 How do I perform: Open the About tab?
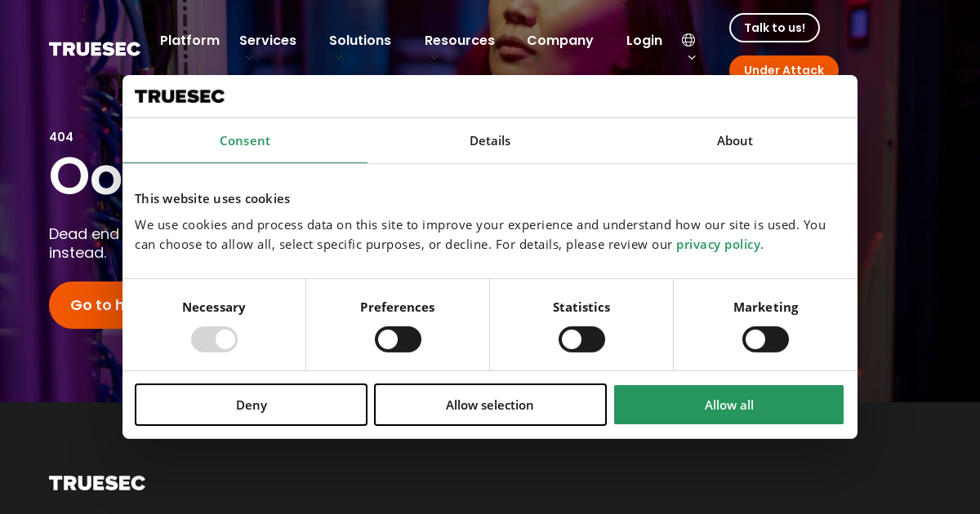735,141
